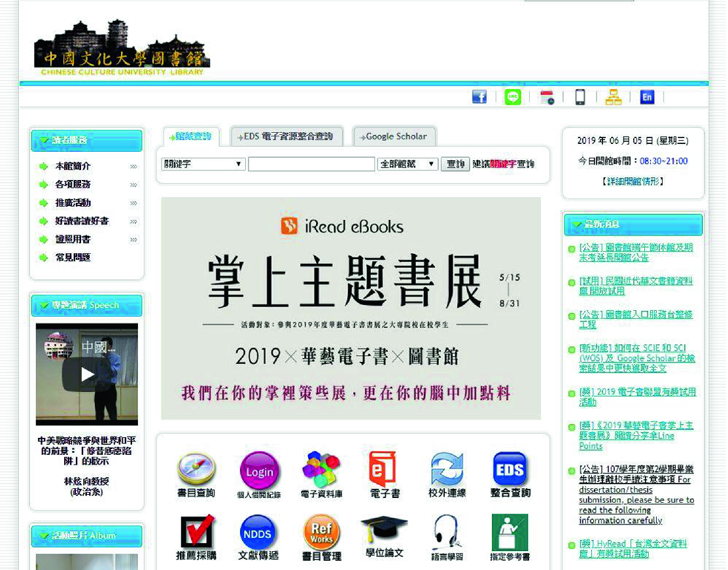Open the library's Facebook page icon

tap(479, 97)
